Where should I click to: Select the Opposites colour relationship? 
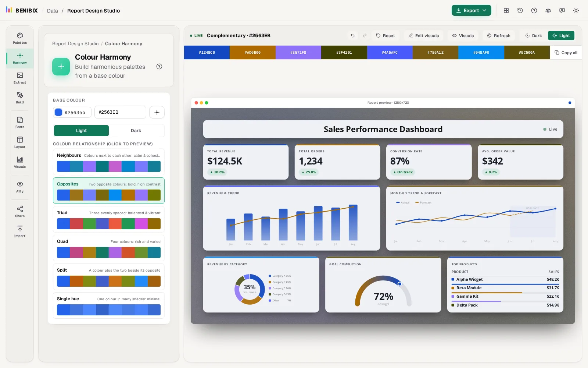[109, 191]
